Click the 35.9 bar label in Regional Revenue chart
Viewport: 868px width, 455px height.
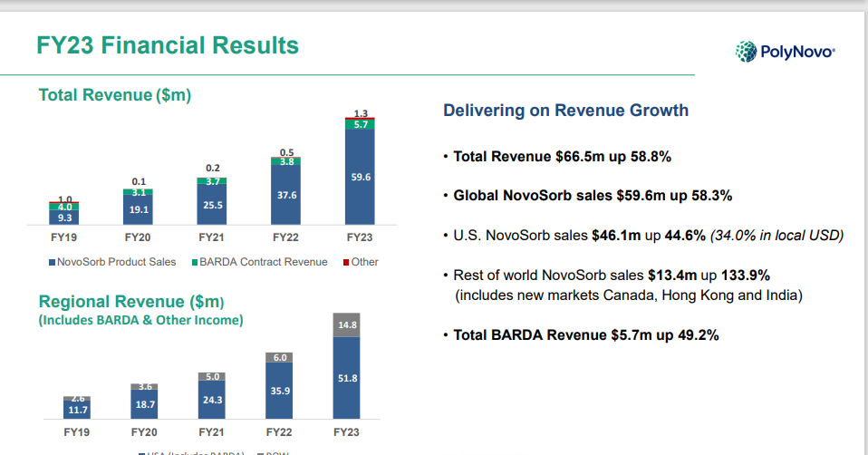(280, 391)
